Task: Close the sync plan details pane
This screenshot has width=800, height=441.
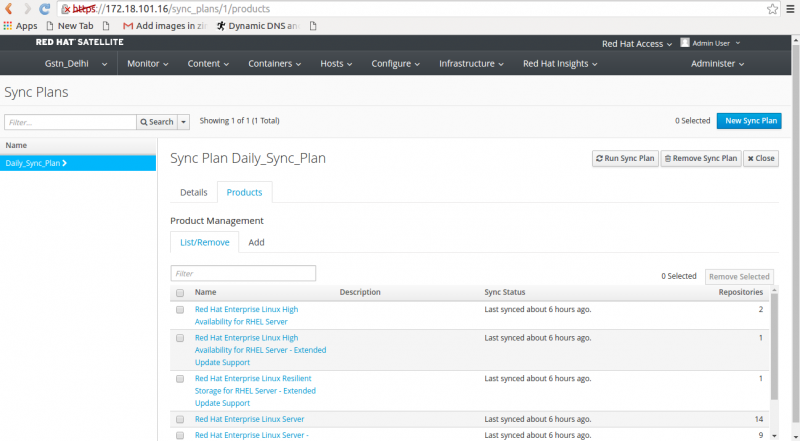Action: click(x=761, y=158)
